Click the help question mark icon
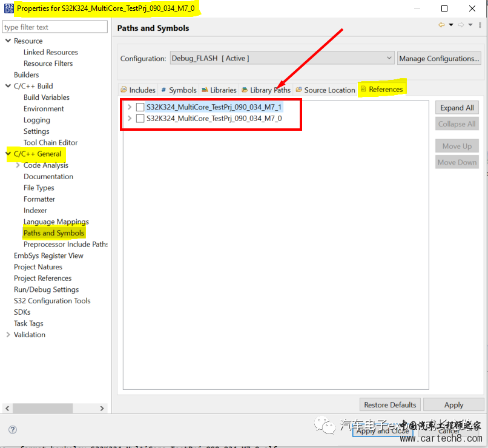 [13, 430]
